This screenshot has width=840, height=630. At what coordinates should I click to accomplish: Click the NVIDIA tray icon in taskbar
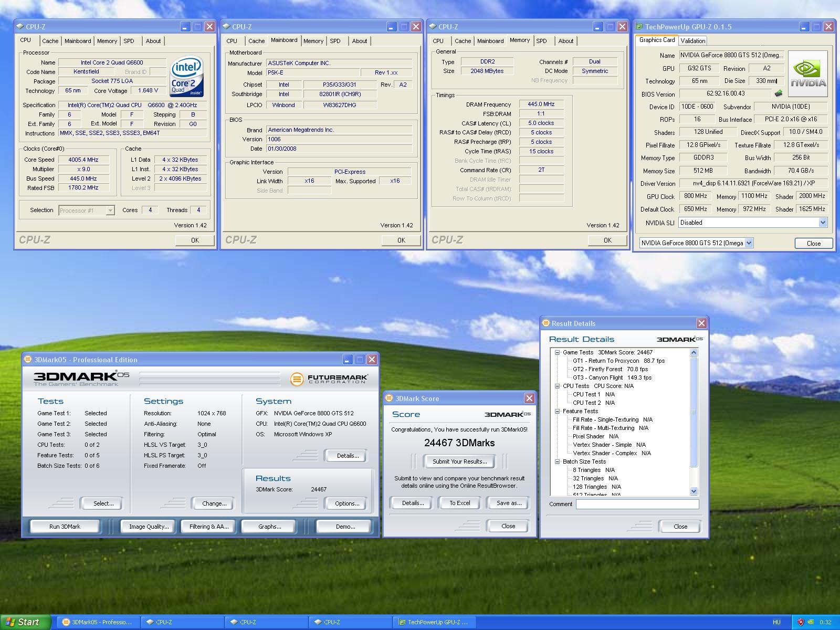tap(811, 622)
